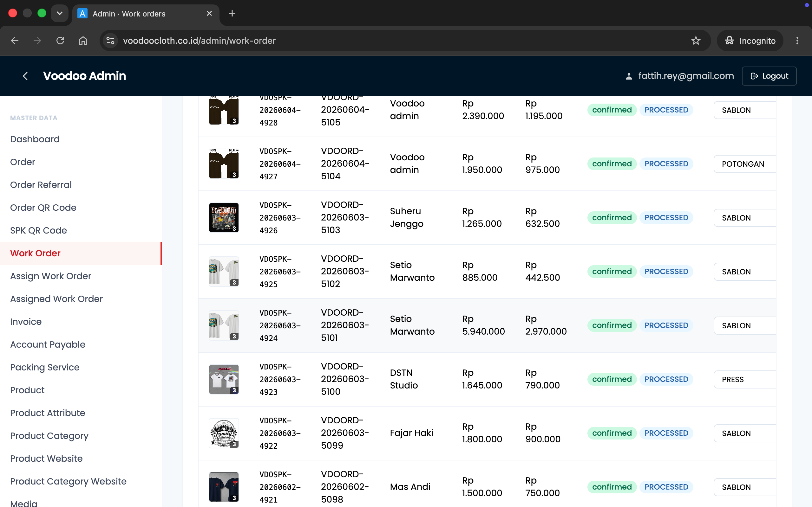The width and height of the screenshot is (812, 507).
Task: Open SABLON dropdown in Fajar Haki row
Action: [744, 433]
